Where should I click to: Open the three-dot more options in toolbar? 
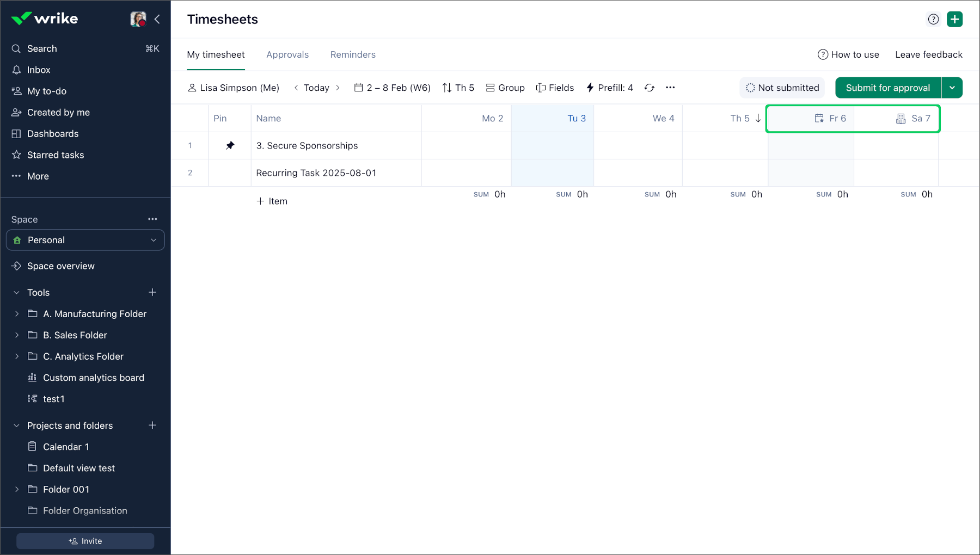tap(670, 88)
